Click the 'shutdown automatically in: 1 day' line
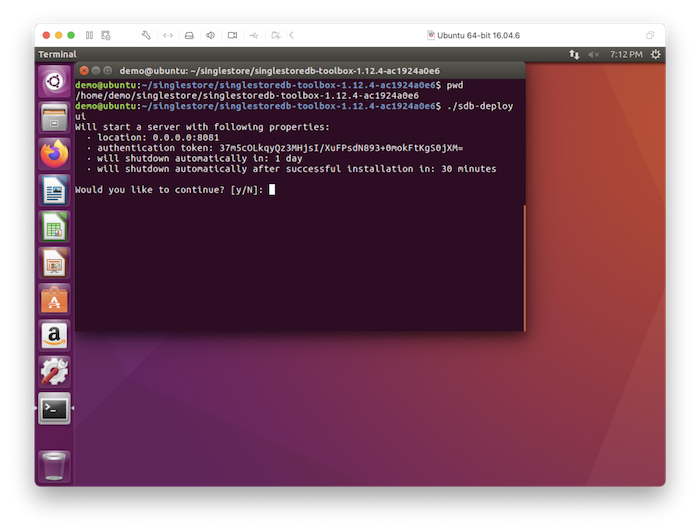This screenshot has width=700, height=532. 200,158
